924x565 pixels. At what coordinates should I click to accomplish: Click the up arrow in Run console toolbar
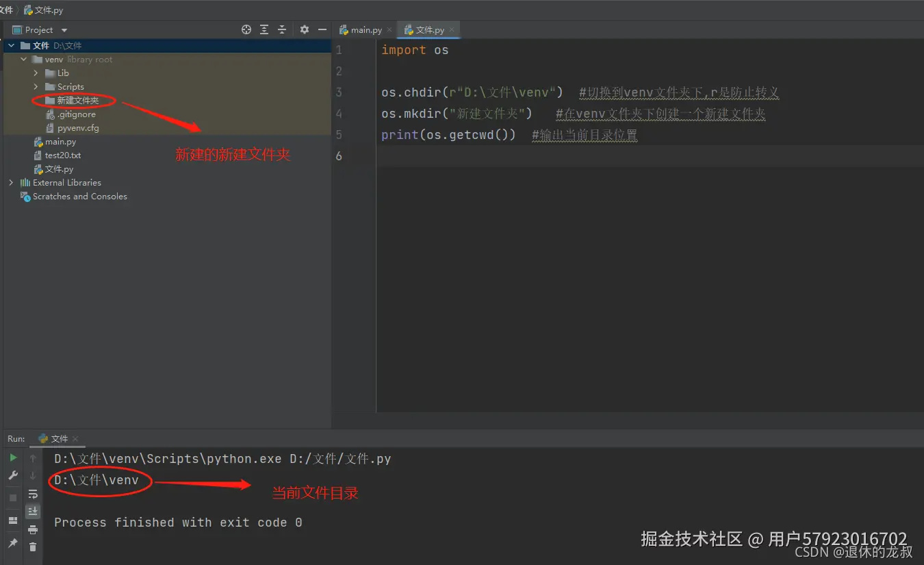click(x=33, y=458)
